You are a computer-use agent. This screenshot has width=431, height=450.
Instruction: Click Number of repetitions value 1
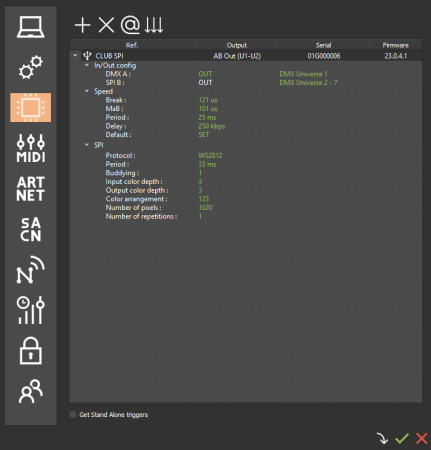(200, 216)
